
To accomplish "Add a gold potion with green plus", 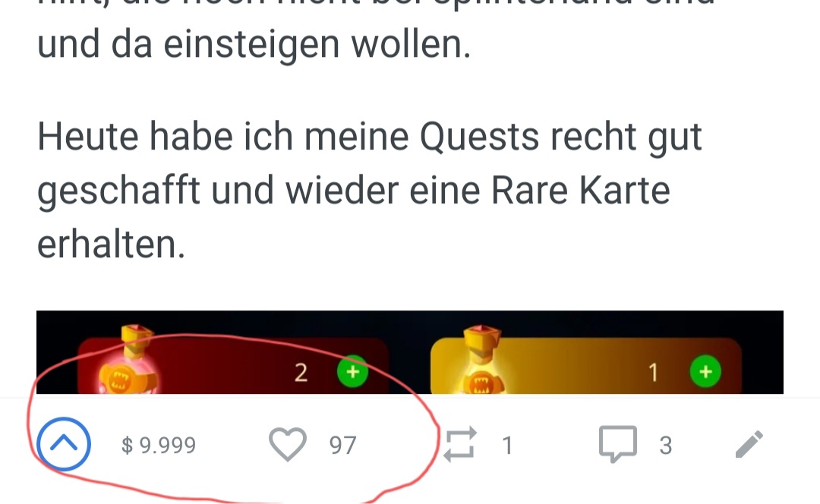I will [x=705, y=372].
